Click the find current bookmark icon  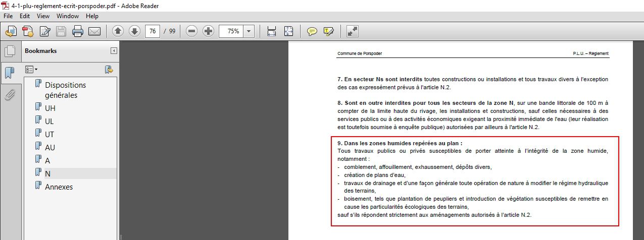(108, 69)
